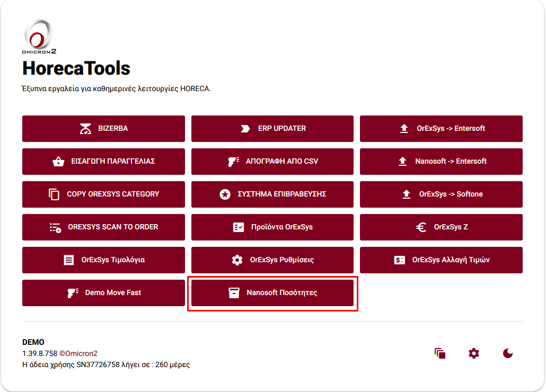This screenshot has width=546, height=392.
Task: Open ΑΠΟΓΡΑΦΗ ΑΠΟ CSV scanner tool
Action: (x=272, y=162)
